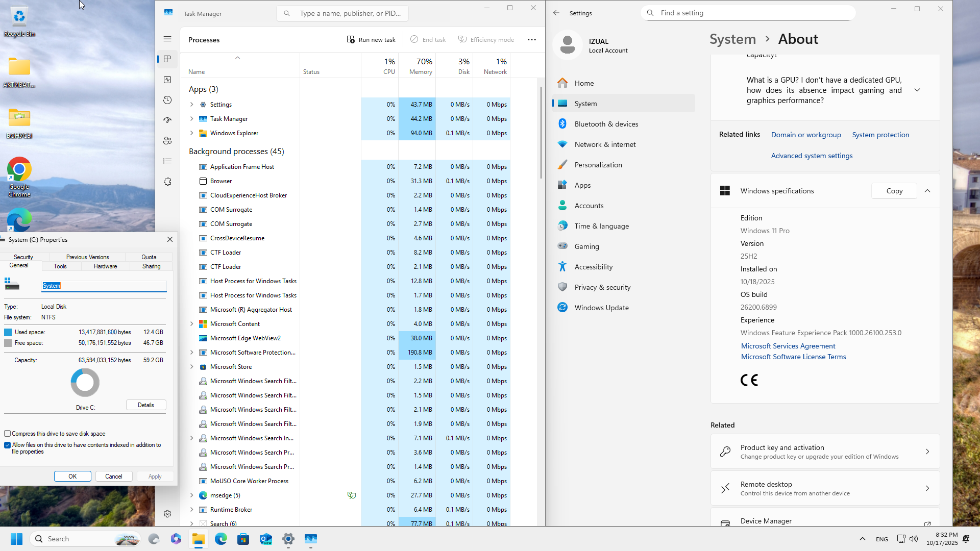Open Details list icon in Task Manager
Viewport: 980px width, 551px height.
click(167, 161)
